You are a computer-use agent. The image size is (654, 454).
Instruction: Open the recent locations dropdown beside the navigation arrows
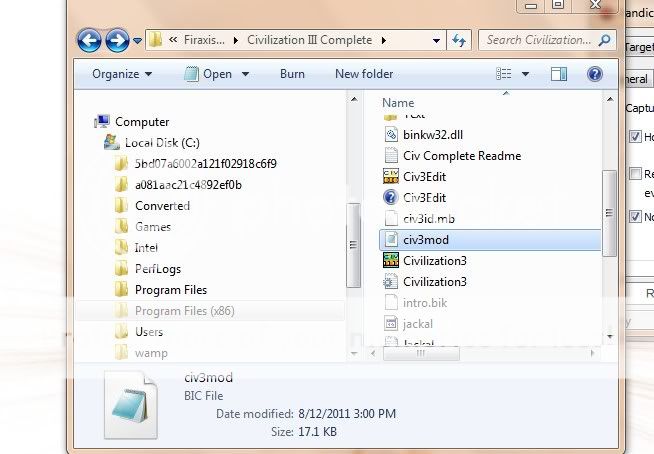coord(137,41)
